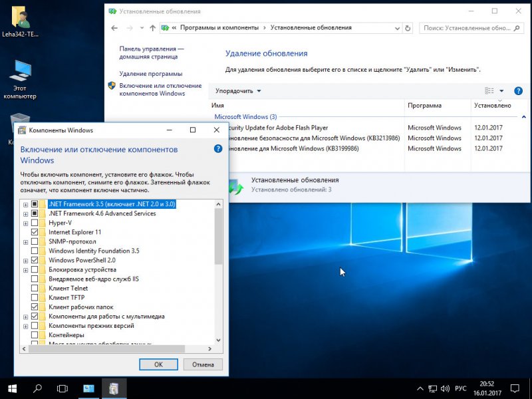Viewport: 532px width, 399px height.
Task: Go up one level in Installed Updates
Action: 153,28
